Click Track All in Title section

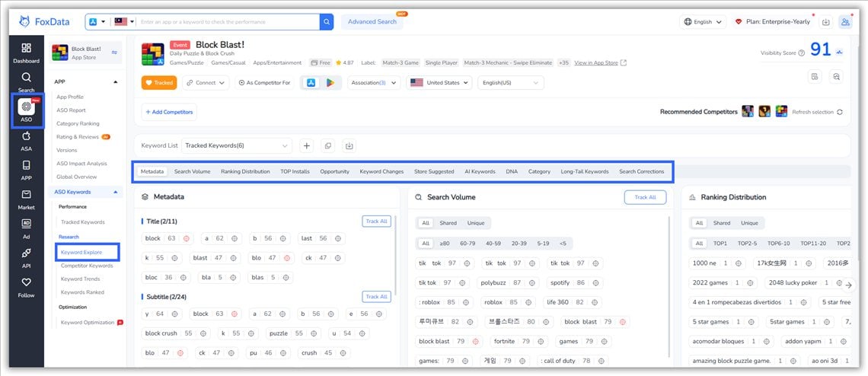point(376,221)
